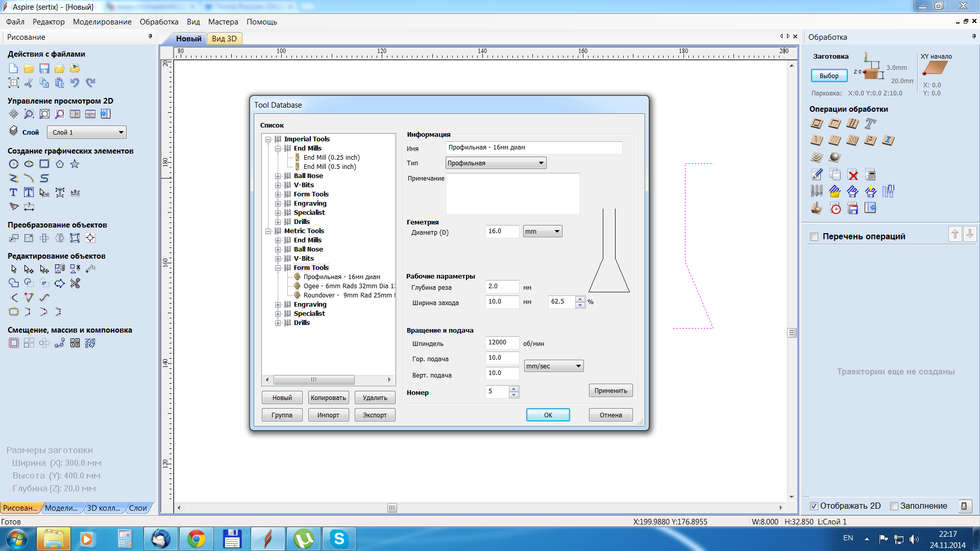The image size is (980, 551).
Task: Click the Шпиндель speed input field
Action: [502, 343]
